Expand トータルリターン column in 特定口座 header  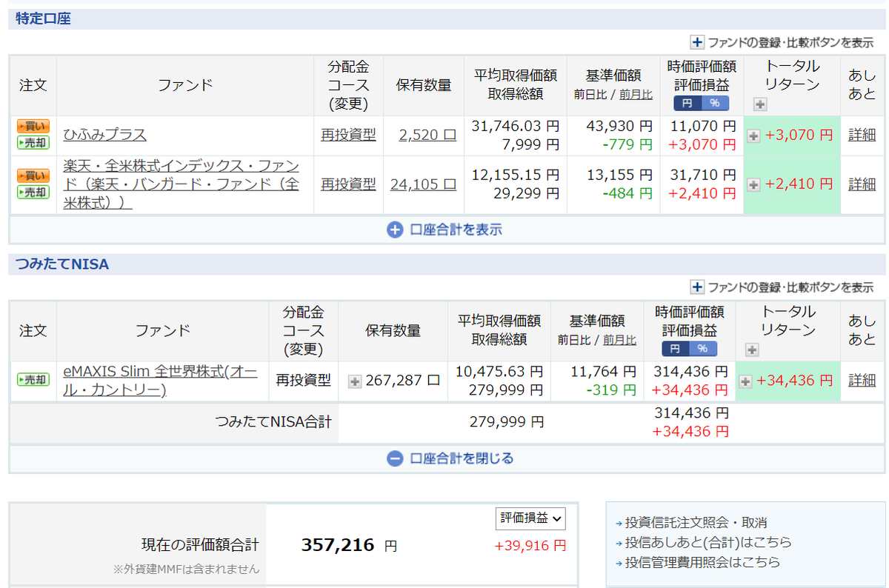pos(759,104)
